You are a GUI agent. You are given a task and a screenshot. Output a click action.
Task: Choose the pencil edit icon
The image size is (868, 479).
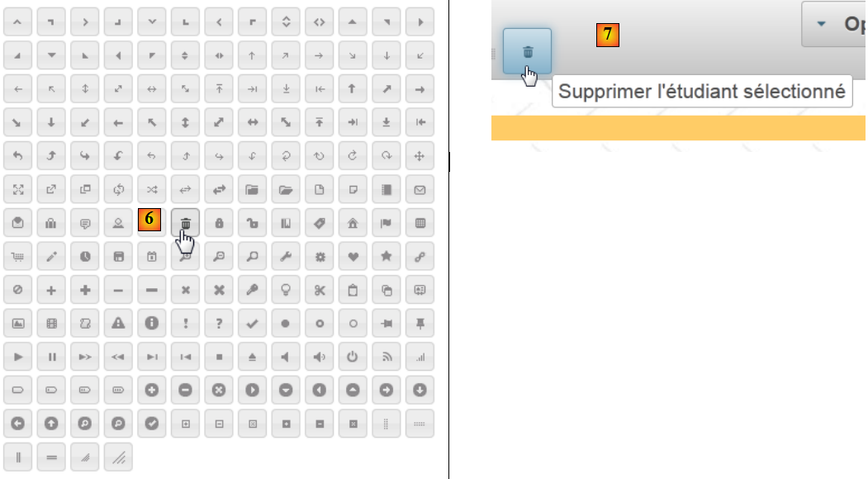pyautogui.click(x=51, y=257)
